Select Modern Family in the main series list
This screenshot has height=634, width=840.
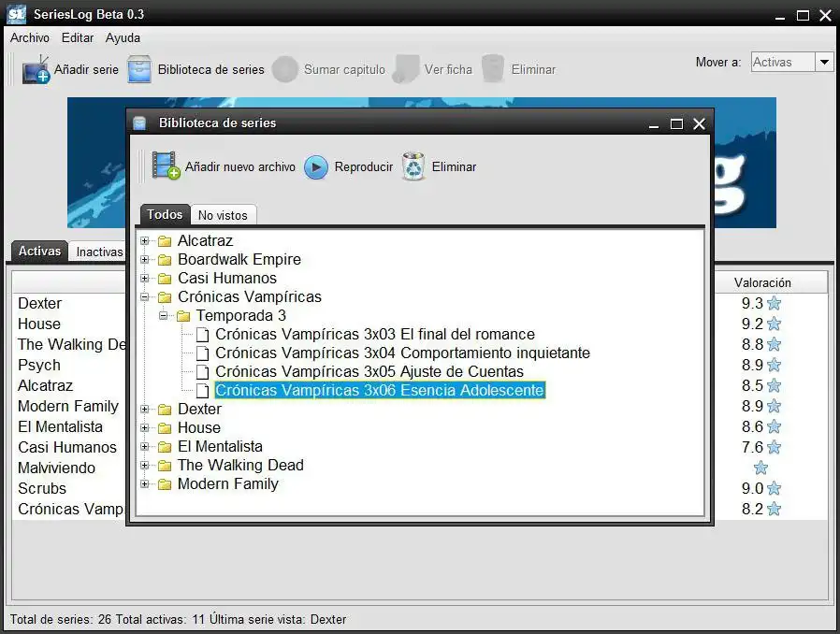(68, 407)
